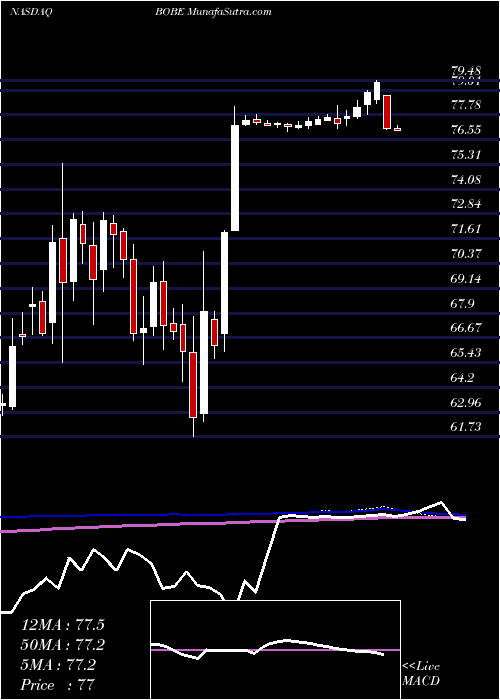Click the NASDAQ exchange label

[x=32, y=12]
